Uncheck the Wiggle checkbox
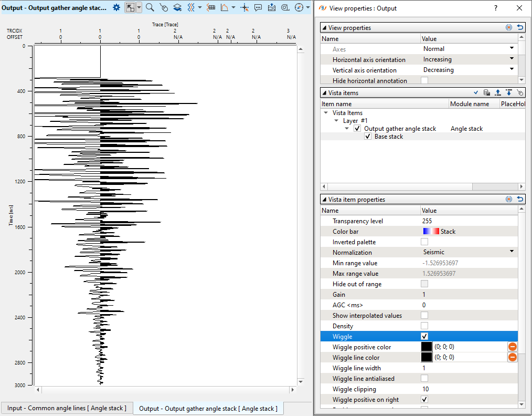Viewport: 532px width, 416px height. [424, 336]
